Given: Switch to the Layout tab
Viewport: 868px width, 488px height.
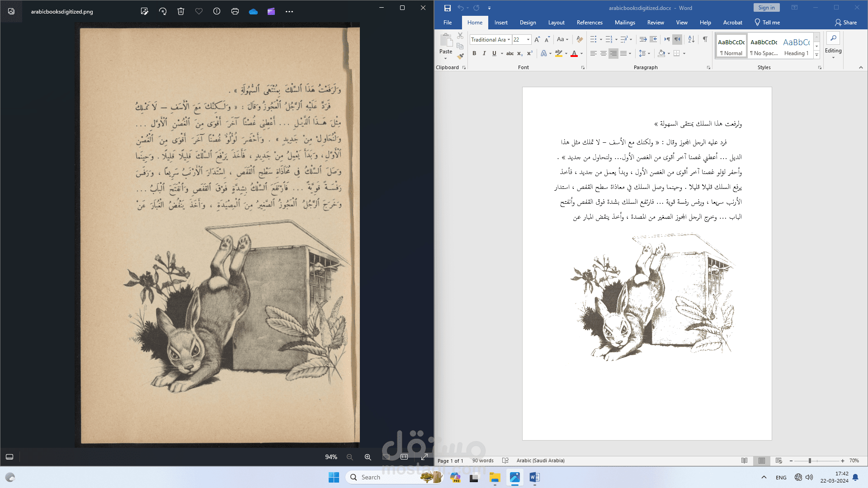Looking at the screenshot, I should pyautogui.click(x=556, y=23).
